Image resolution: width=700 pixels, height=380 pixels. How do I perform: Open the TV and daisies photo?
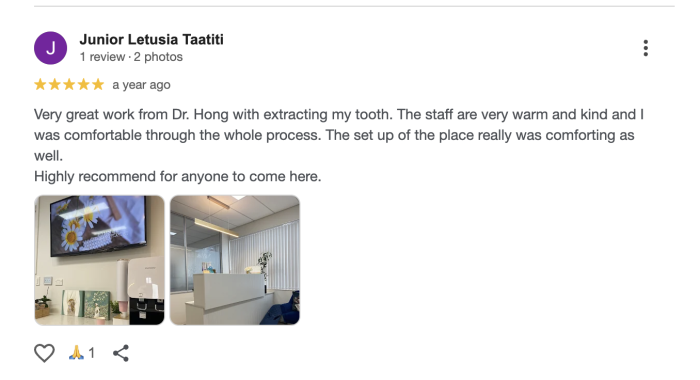(x=100, y=260)
